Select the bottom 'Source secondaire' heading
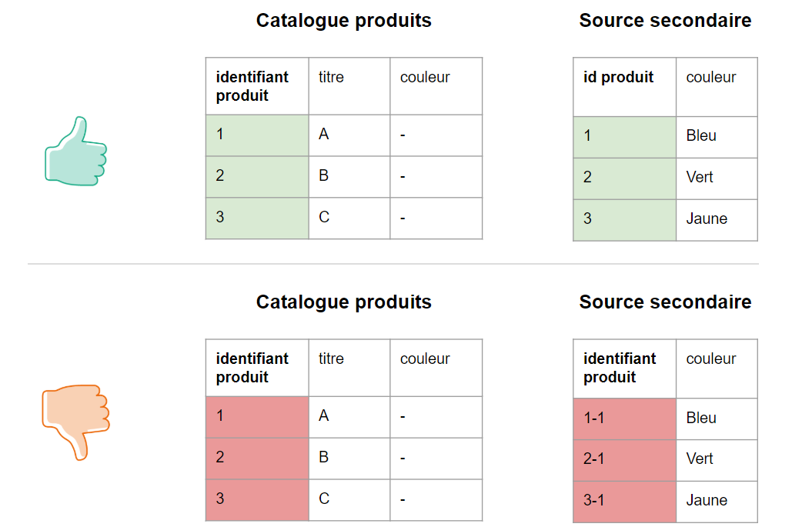 tap(665, 302)
